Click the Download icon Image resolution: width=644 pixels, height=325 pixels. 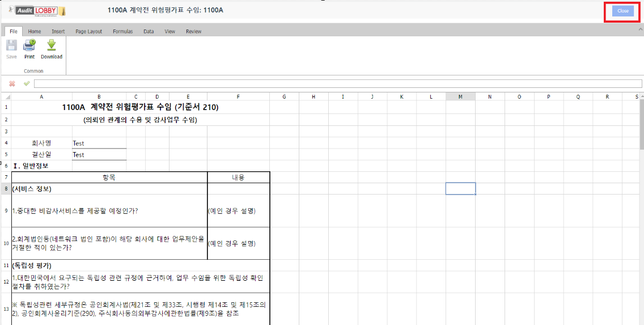[x=52, y=45]
